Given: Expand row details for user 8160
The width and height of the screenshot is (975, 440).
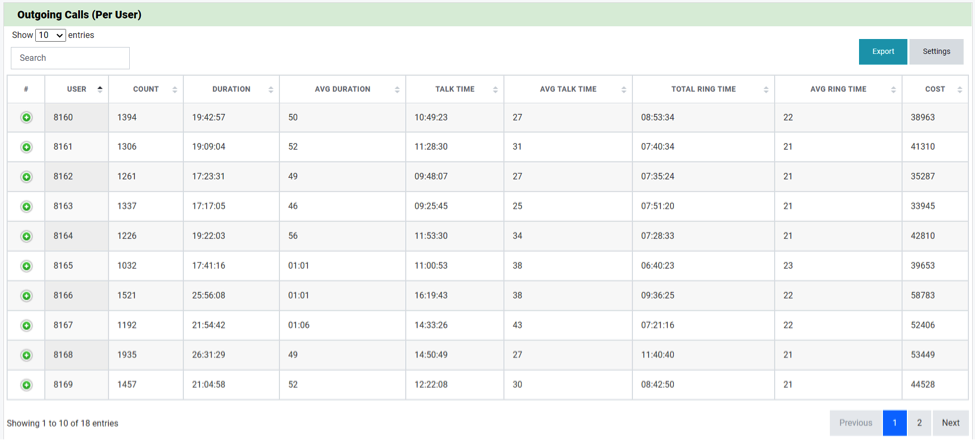Looking at the screenshot, I should pos(26,117).
